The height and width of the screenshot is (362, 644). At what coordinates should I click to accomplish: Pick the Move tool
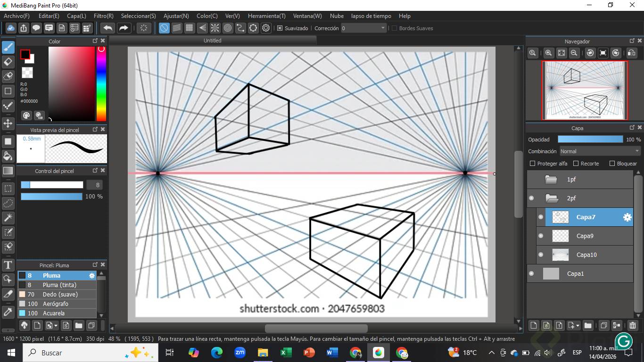point(8,123)
